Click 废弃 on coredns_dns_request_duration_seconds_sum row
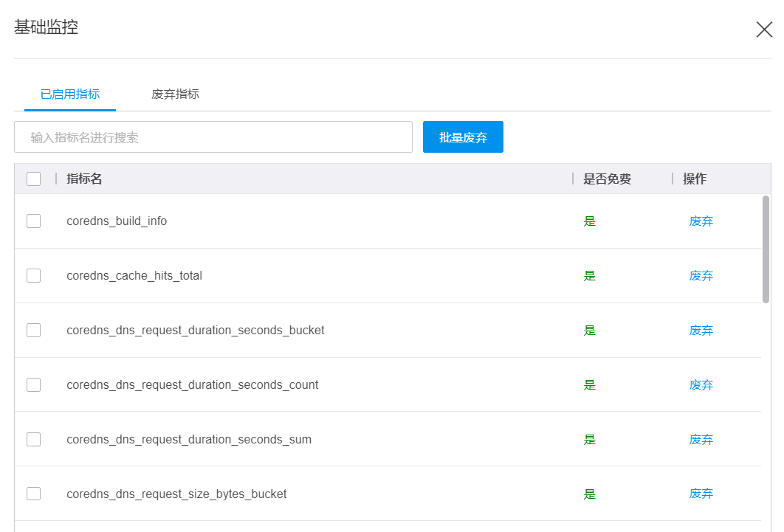Viewport: 784px width, 532px height. [x=701, y=440]
